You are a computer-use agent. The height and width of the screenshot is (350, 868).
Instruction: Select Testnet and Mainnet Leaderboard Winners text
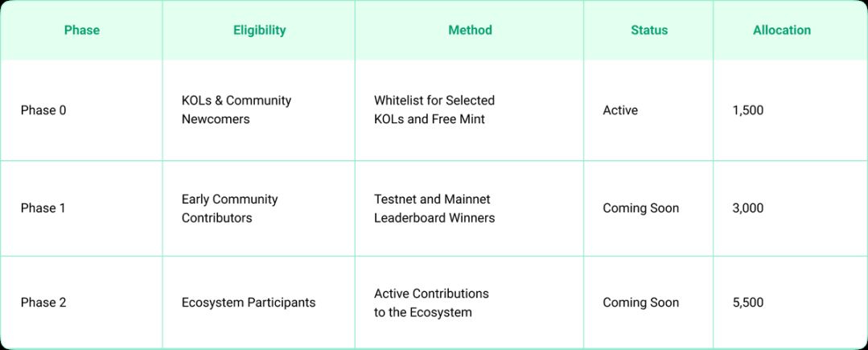(434, 208)
